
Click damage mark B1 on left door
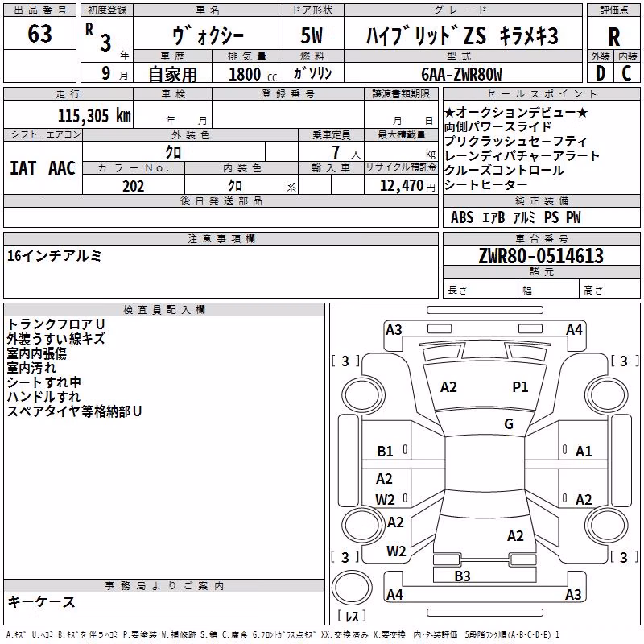pyautogui.click(x=386, y=452)
